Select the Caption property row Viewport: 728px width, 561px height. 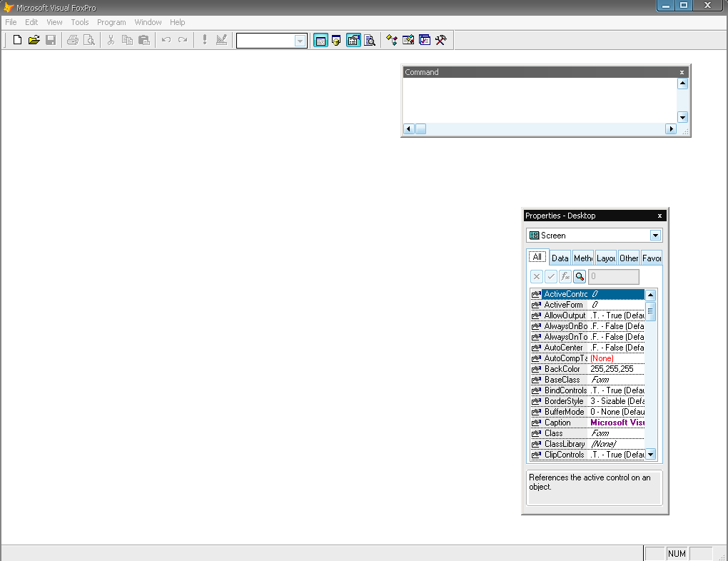(588, 423)
